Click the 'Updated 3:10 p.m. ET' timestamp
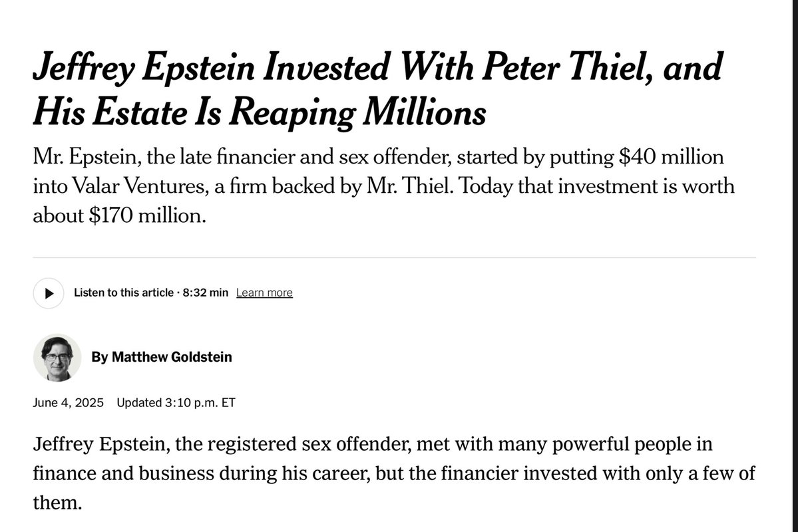 click(176, 403)
